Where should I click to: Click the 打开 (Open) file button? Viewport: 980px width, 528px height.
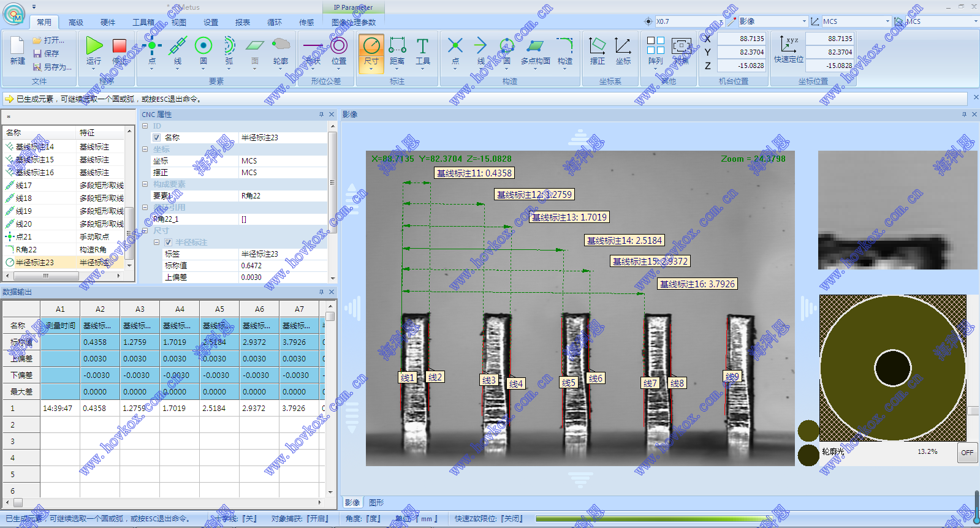[49, 40]
